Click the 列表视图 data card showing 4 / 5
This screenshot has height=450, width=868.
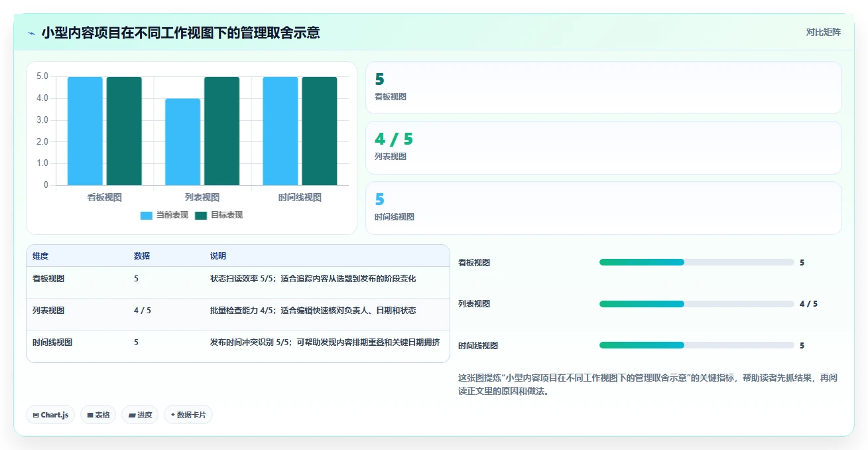pos(603,147)
